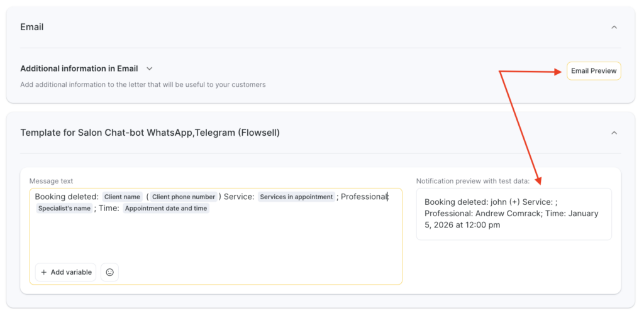Screen dimensions: 644x318
Task: Click the Notification preview with test data label
Action: click(x=472, y=181)
